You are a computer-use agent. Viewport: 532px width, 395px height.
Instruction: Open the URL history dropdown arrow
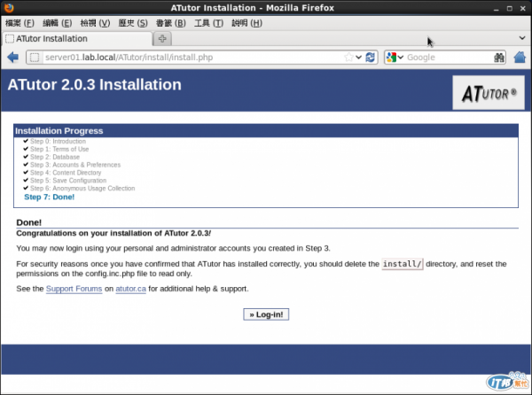pos(358,58)
